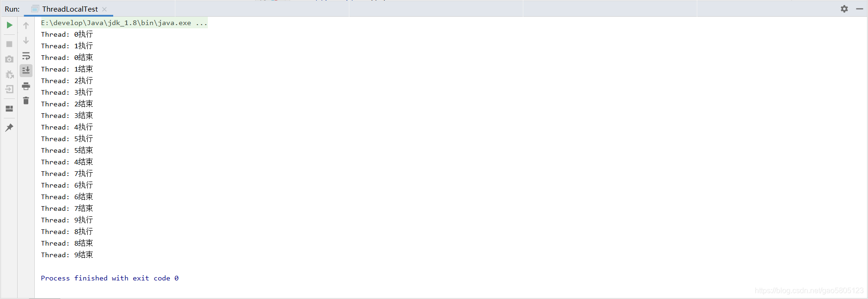Screen dimensions: 868x299
Task: Expand the collapsed command line ellipsis
Action: click(201, 23)
